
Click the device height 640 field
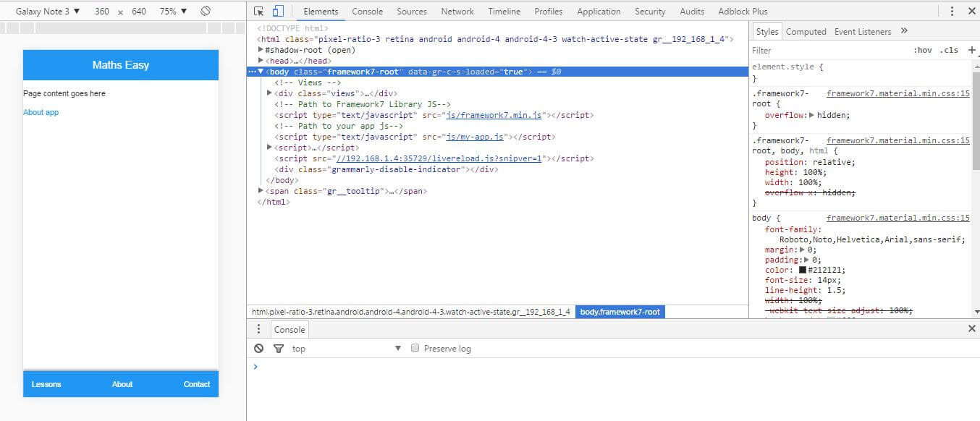(139, 12)
